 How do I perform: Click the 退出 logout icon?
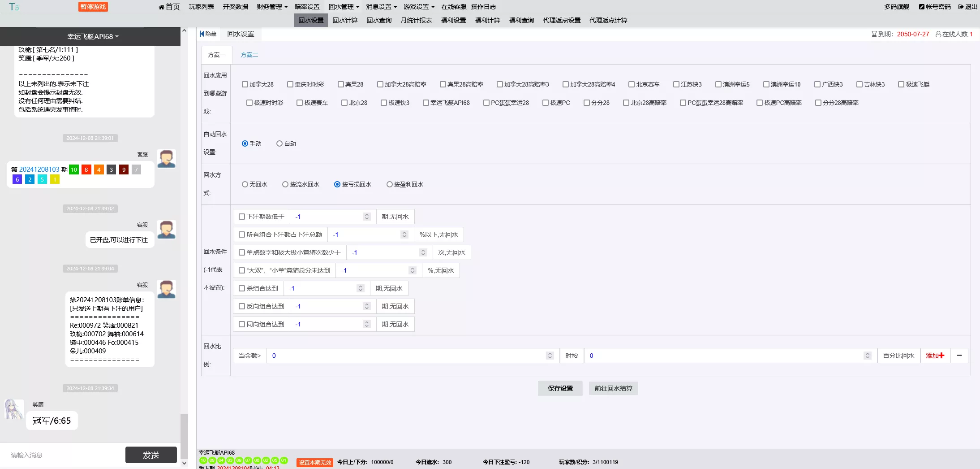(961, 7)
